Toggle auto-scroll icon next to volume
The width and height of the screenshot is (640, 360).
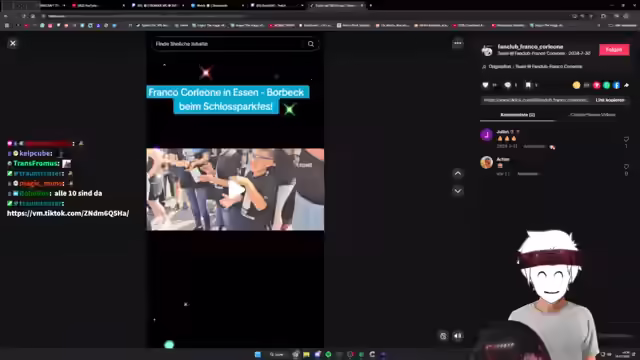click(443, 336)
